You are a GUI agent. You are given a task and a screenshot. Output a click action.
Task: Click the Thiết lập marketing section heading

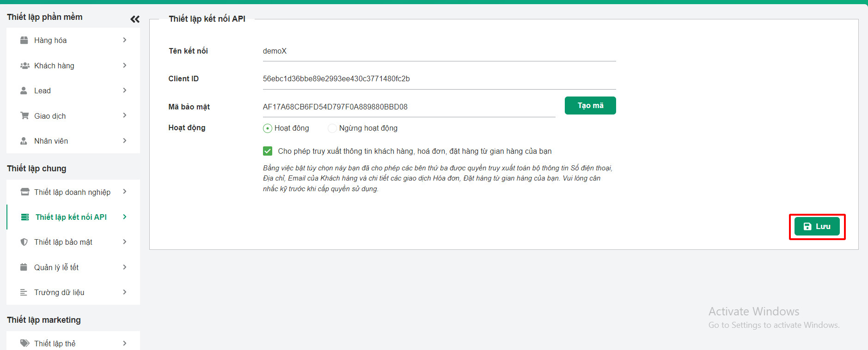tap(44, 320)
